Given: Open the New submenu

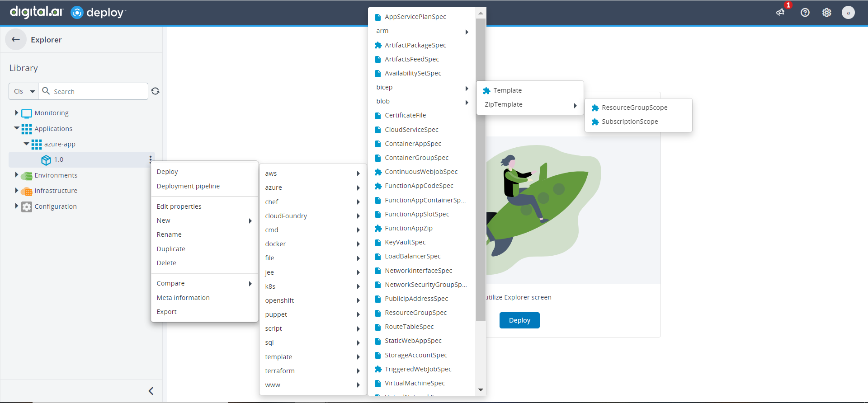Looking at the screenshot, I should pos(204,220).
